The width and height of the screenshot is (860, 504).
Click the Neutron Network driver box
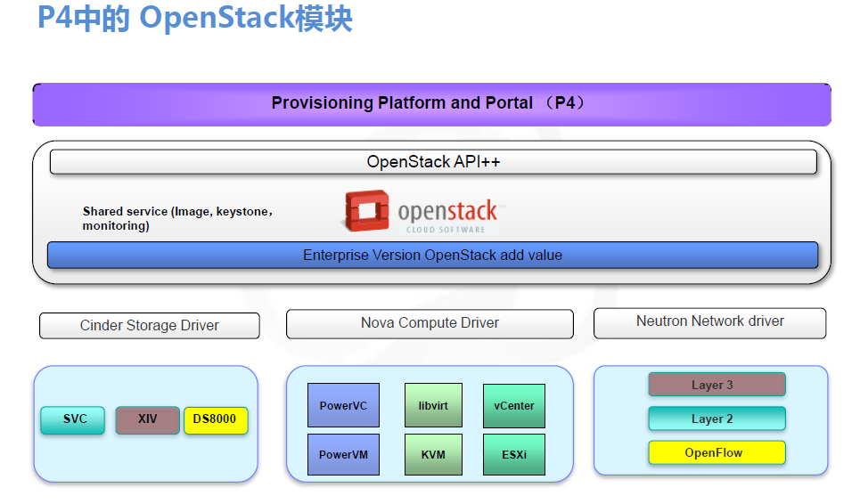(709, 322)
